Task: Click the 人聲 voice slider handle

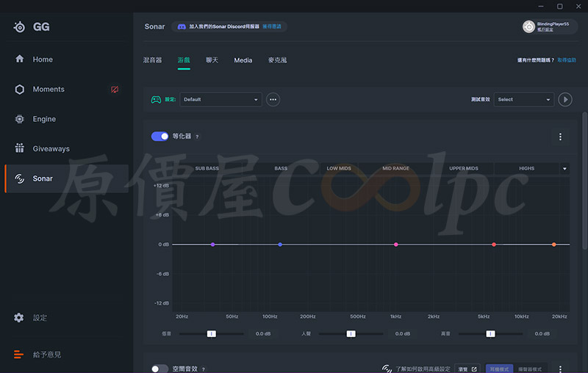Action: [351, 333]
